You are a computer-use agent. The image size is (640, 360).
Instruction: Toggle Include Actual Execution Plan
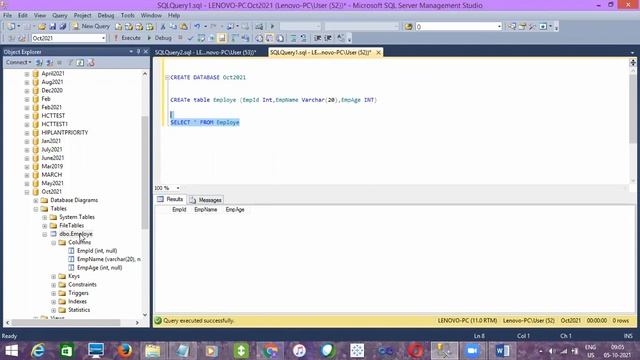[235, 38]
